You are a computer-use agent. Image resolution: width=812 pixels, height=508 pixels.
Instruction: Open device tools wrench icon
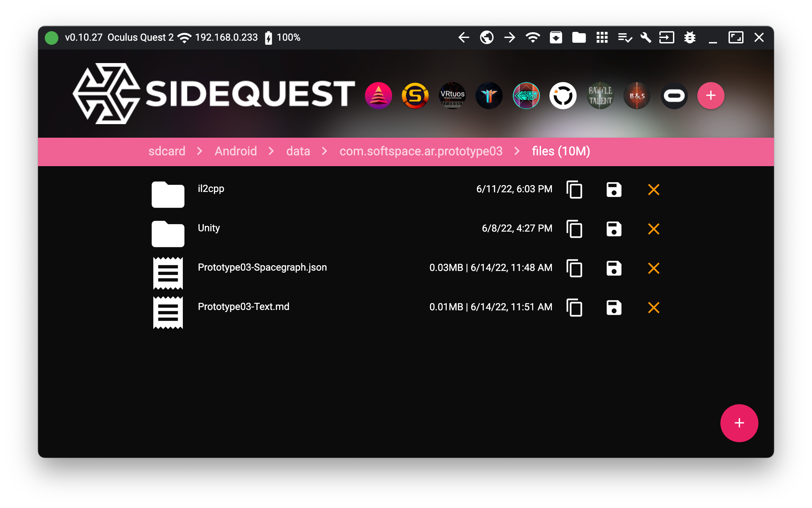(645, 37)
